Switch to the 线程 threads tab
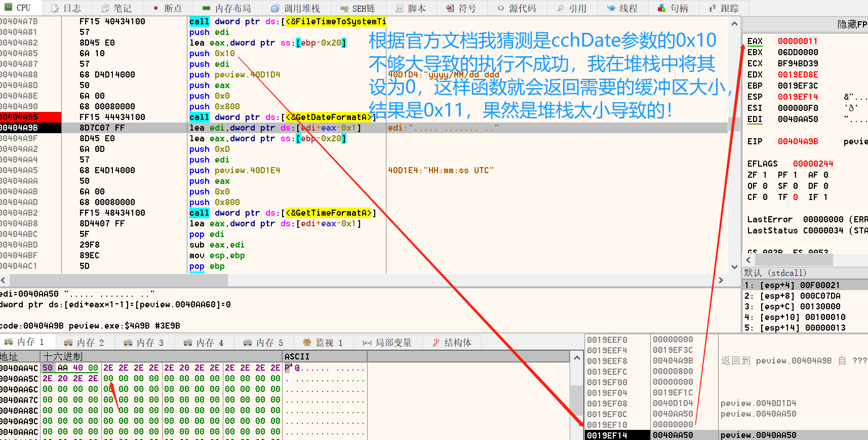This screenshot has width=868, height=440. [x=623, y=8]
